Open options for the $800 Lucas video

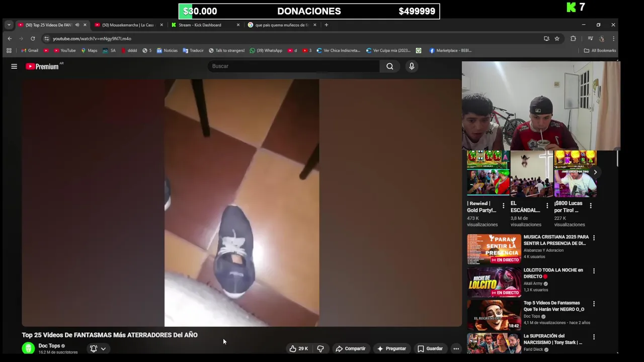click(591, 206)
